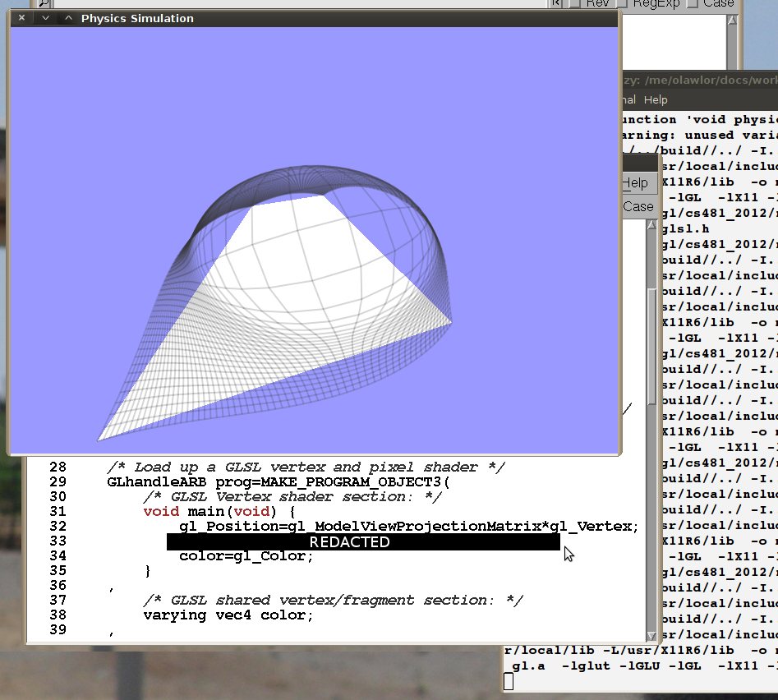Click GLhandleARB on line 29
Viewport: 778px width, 700px height.
[156, 481]
